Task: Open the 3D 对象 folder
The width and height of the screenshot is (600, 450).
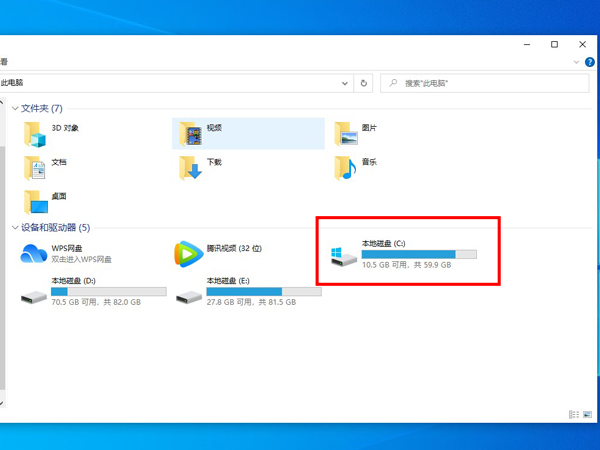Action: click(36, 134)
